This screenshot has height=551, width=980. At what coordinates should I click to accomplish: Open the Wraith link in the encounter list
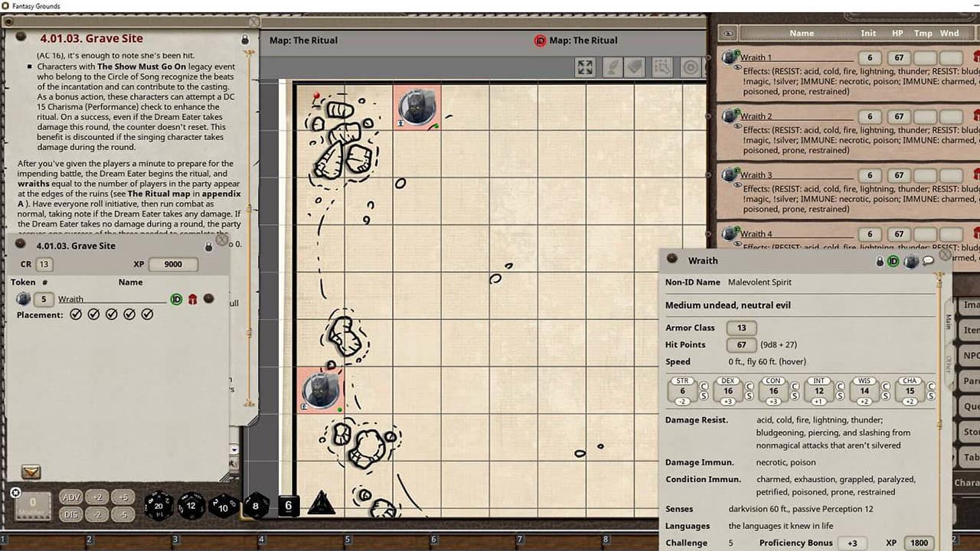[x=71, y=299]
